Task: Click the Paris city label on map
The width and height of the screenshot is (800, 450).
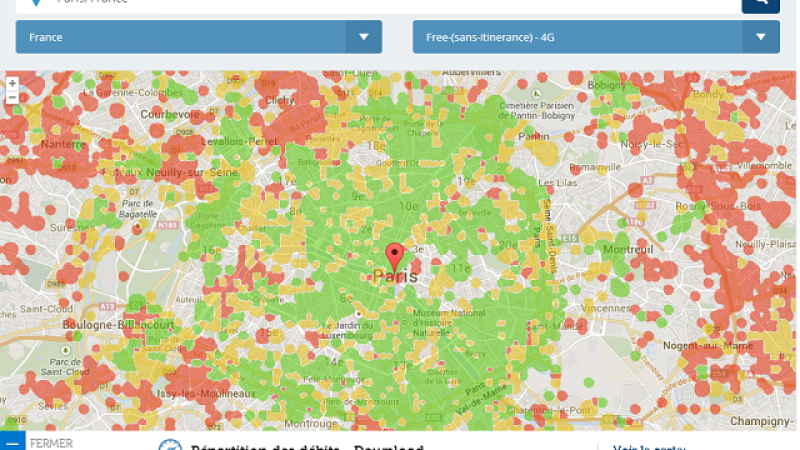Action: 395,277
